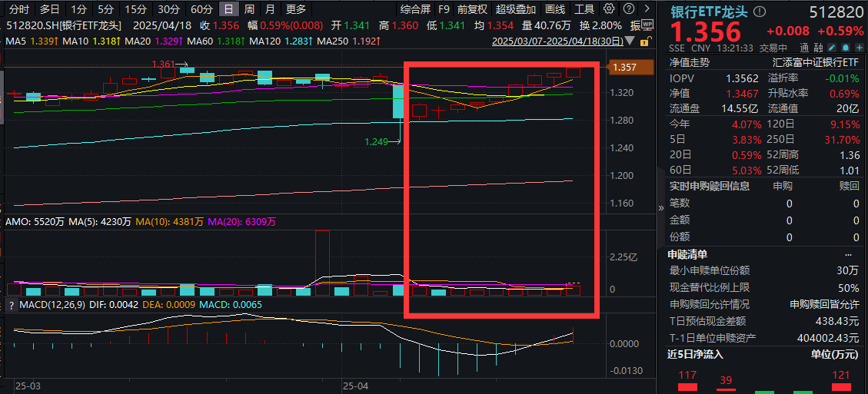Switch to 60分 chart period

pos(201,9)
